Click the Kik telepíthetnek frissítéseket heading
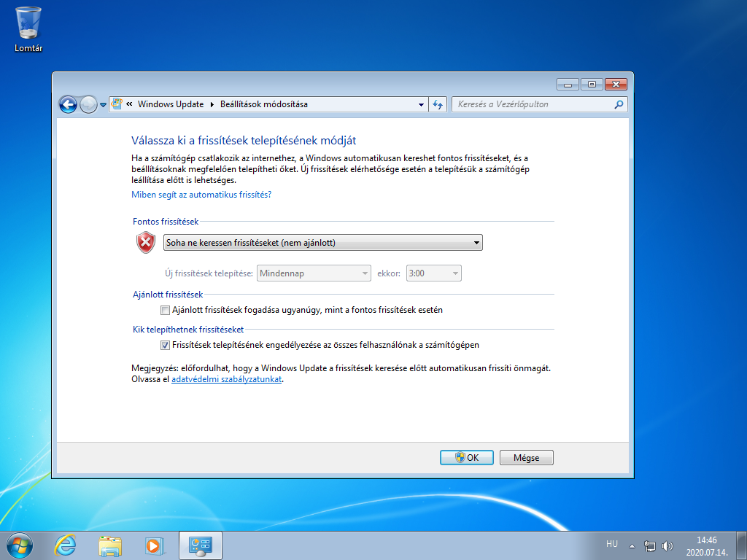 coord(188,330)
